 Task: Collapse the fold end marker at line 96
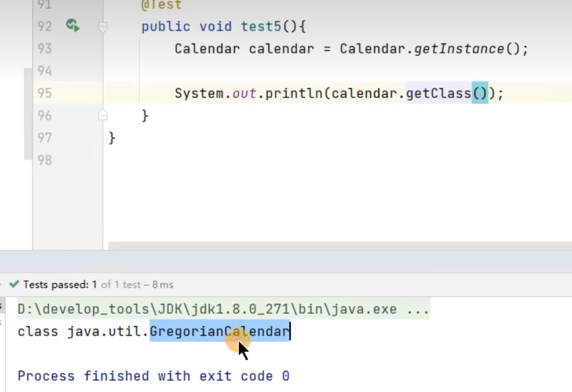pyautogui.click(x=102, y=115)
